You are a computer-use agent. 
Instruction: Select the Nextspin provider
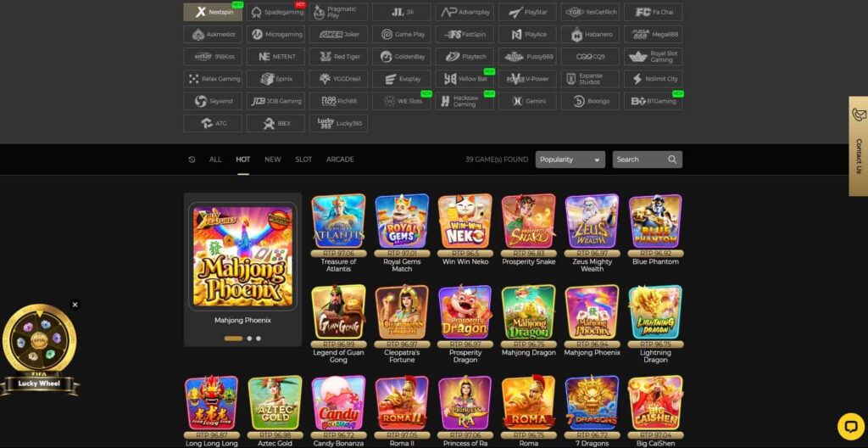213,12
